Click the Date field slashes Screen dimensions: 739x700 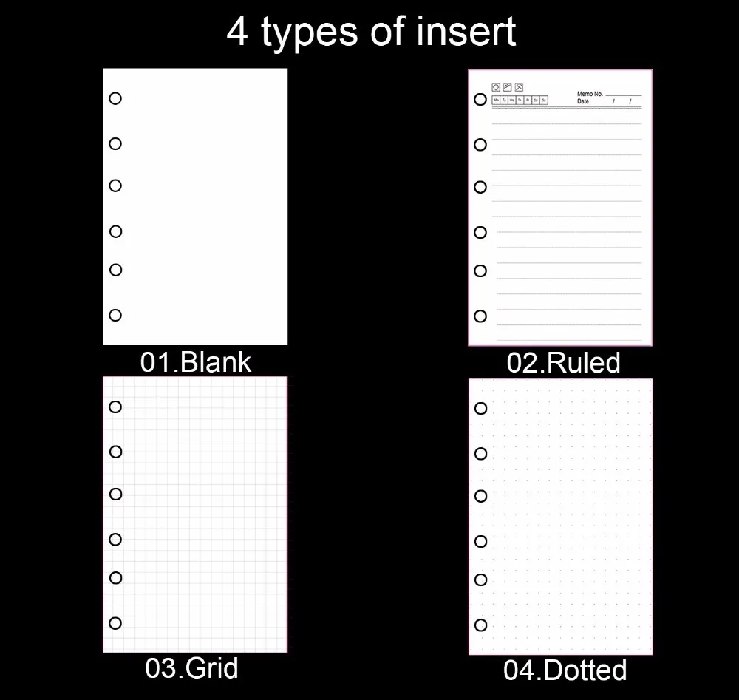[x=621, y=101]
